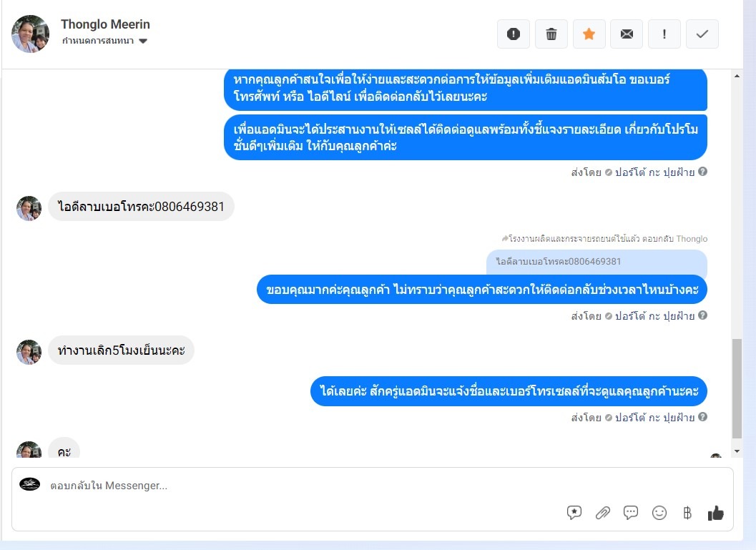This screenshot has height=550, width=756.
Task: Click the scrollbar up arrow in chat
Action: pyautogui.click(x=737, y=76)
